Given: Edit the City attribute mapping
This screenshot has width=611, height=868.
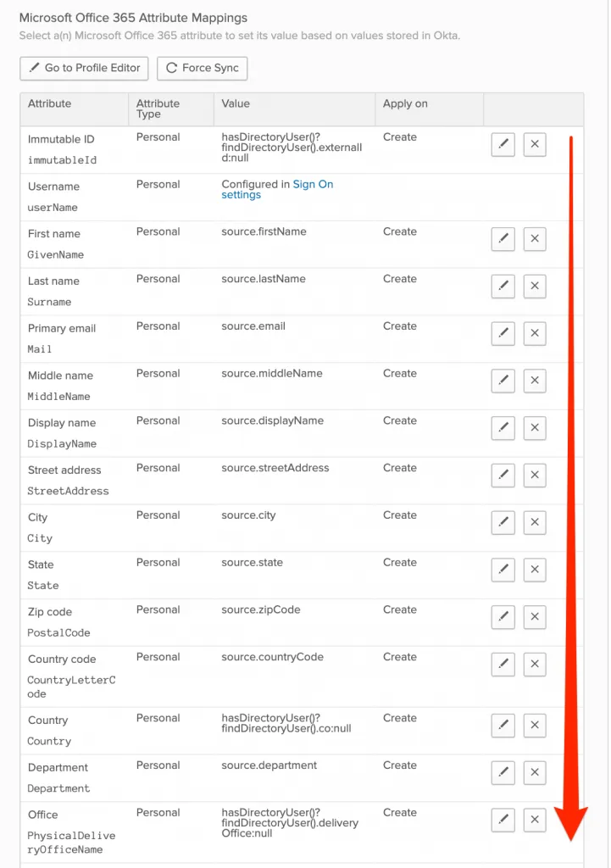Looking at the screenshot, I should pos(503,523).
